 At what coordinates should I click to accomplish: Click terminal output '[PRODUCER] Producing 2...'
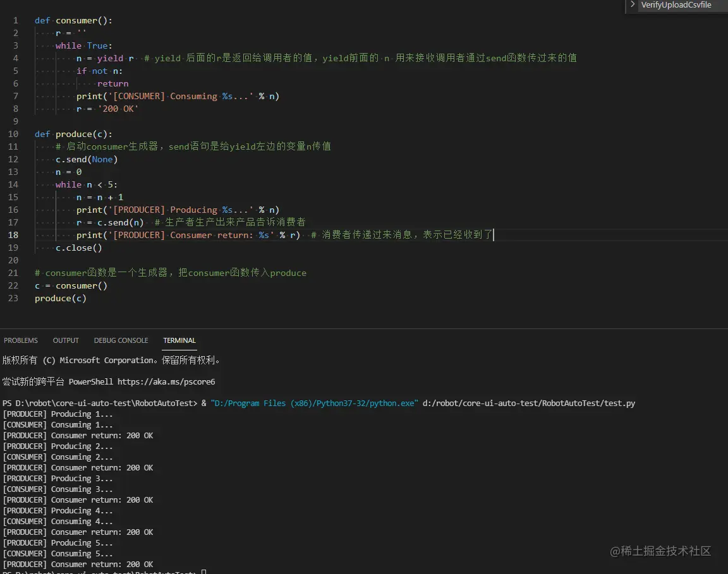tap(58, 446)
